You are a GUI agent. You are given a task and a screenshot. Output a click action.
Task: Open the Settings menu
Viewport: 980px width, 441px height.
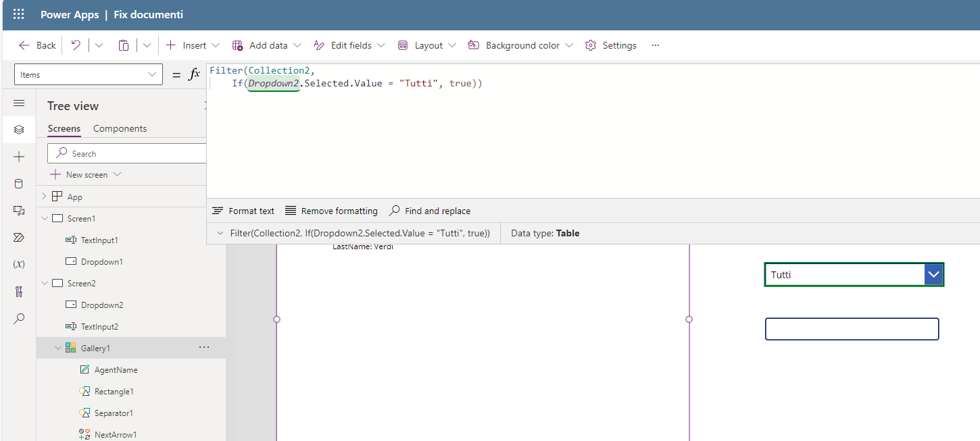[610, 45]
